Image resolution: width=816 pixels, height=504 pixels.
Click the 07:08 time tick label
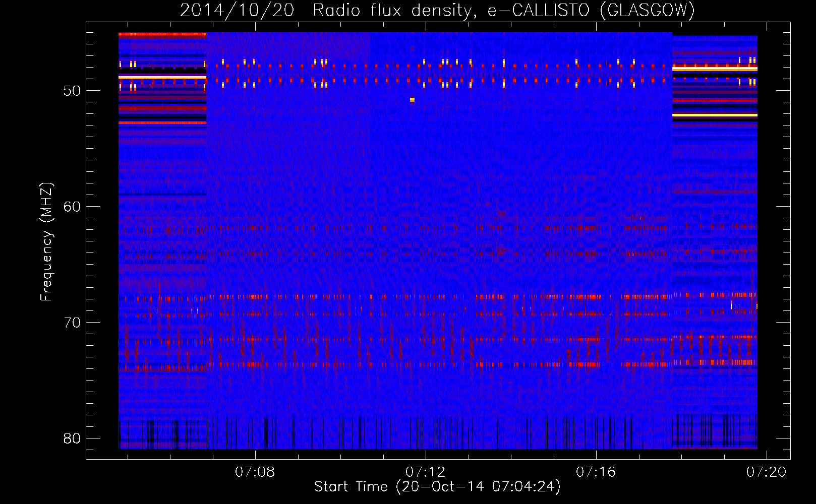point(255,472)
